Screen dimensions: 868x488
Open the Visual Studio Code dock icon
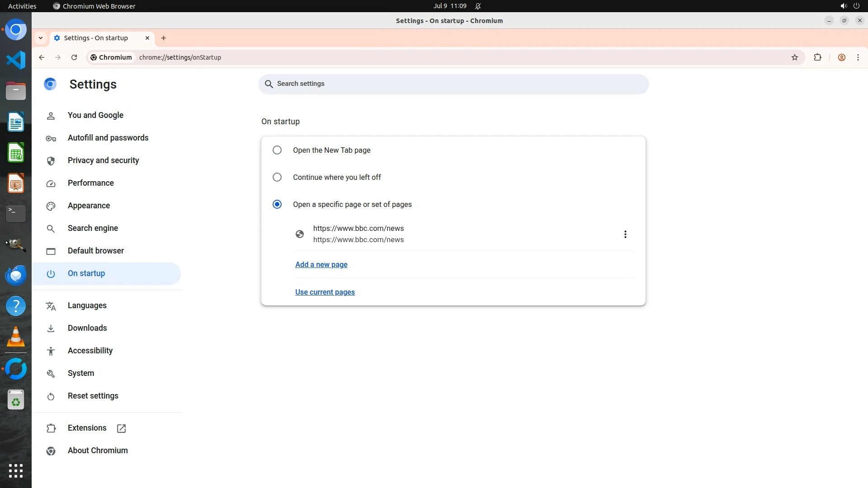[16, 61]
